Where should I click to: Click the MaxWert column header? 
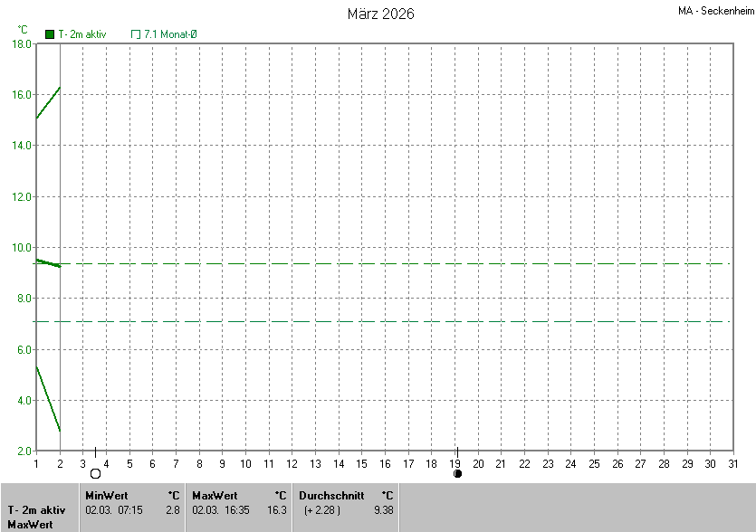[x=215, y=496]
